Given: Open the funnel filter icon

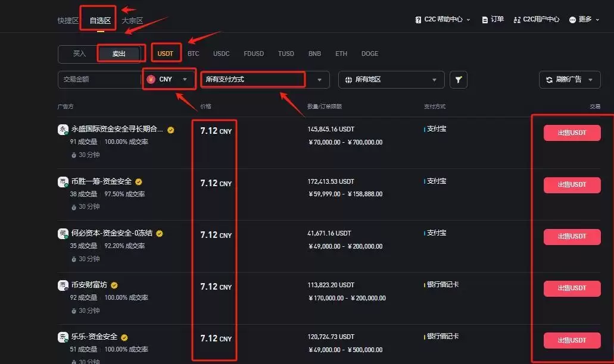Looking at the screenshot, I should click(458, 79).
